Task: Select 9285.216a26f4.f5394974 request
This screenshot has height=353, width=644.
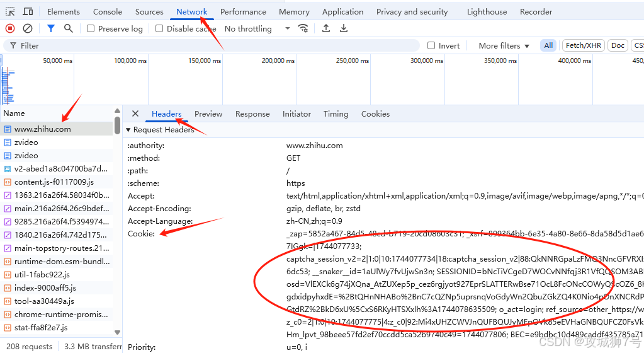Action: [56, 221]
